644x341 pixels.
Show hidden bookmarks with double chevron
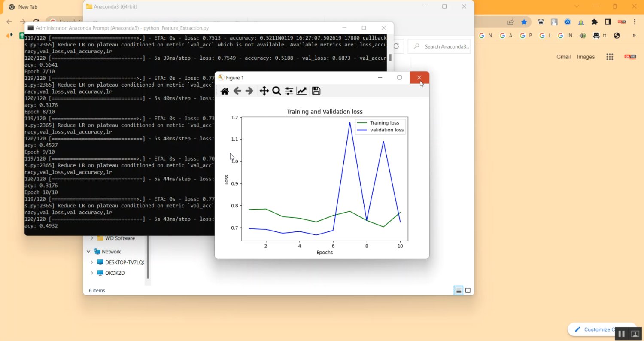[x=634, y=36]
